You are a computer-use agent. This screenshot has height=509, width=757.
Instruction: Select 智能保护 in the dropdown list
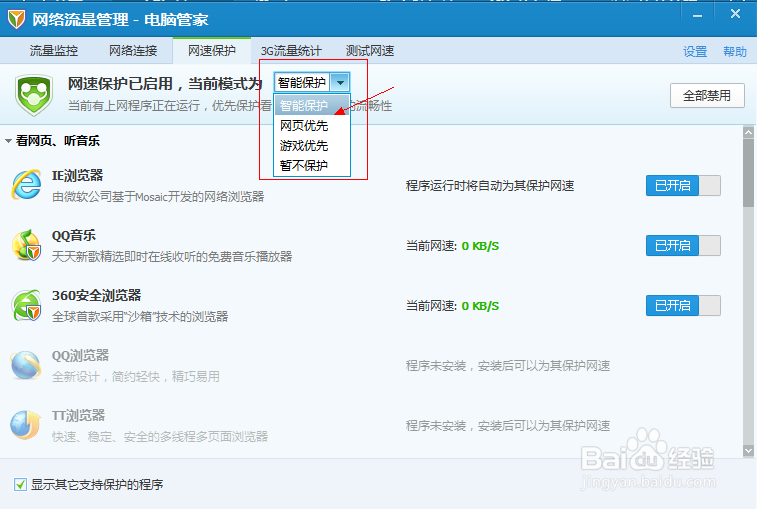click(x=312, y=105)
